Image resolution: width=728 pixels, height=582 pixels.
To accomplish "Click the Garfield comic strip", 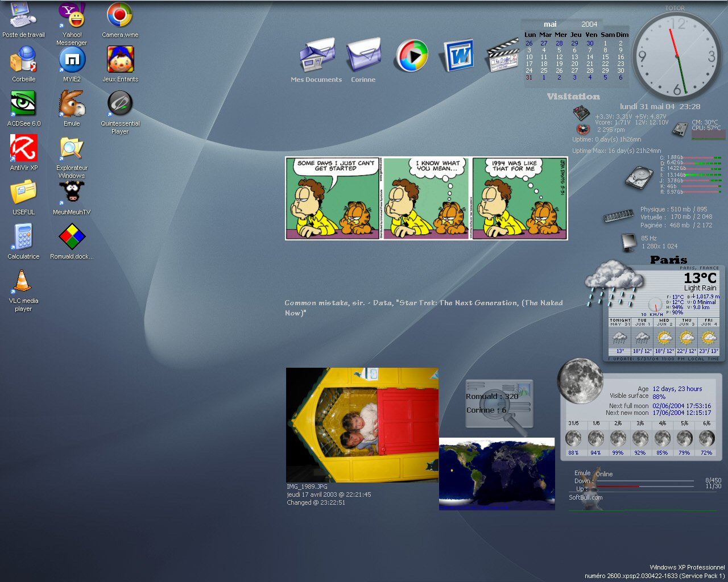I will pos(427,198).
